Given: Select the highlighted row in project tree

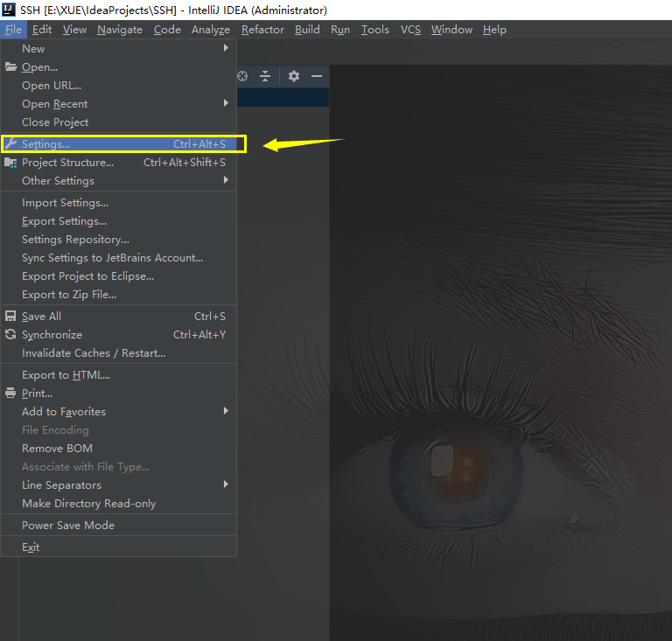Looking at the screenshot, I should [283, 97].
